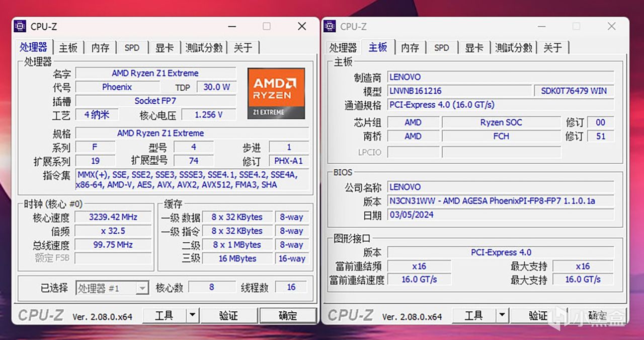
Task: Click the empty LPCIO field
Action: pyautogui.click(x=413, y=152)
